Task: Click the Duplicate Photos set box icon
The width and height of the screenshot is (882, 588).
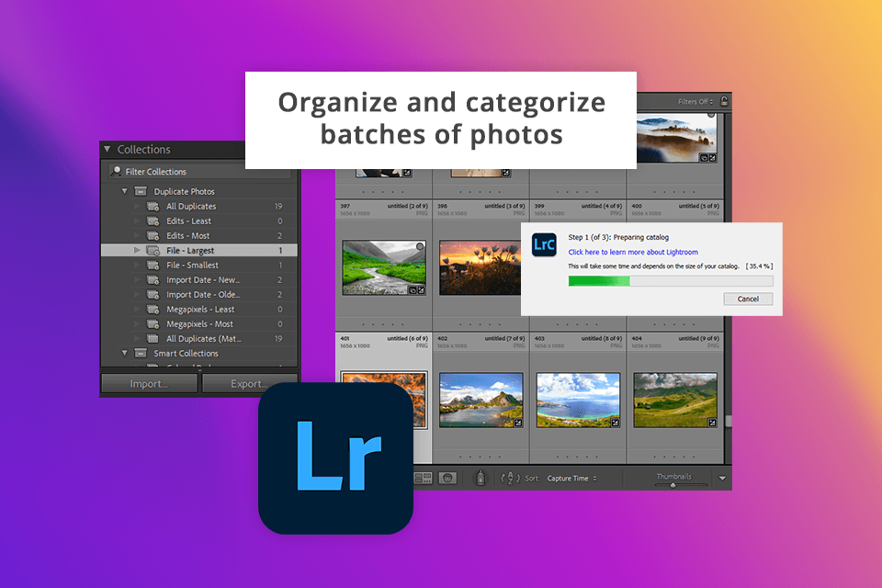Action: [x=141, y=191]
